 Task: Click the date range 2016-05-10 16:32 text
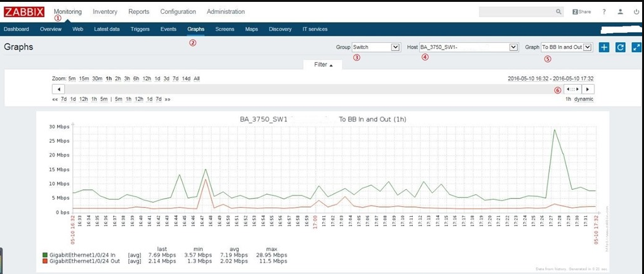(527, 79)
